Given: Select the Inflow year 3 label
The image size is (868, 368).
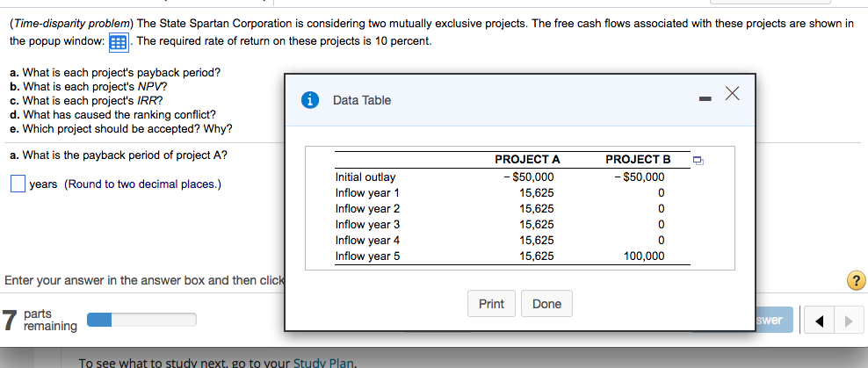Looking at the screenshot, I should [367, 225].
